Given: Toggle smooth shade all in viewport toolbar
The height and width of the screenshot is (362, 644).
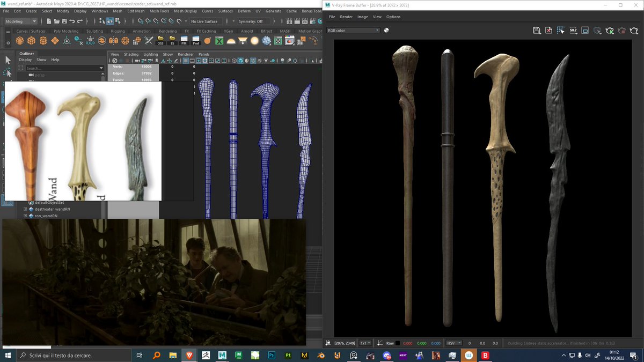Looking at the screenshot, I should click(x=240, y=61).
